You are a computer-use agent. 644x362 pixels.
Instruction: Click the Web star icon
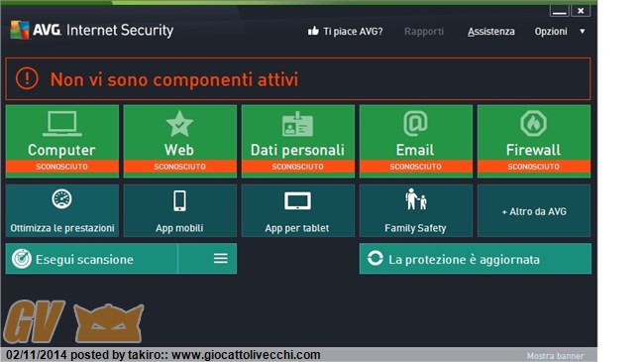(179, 124)
